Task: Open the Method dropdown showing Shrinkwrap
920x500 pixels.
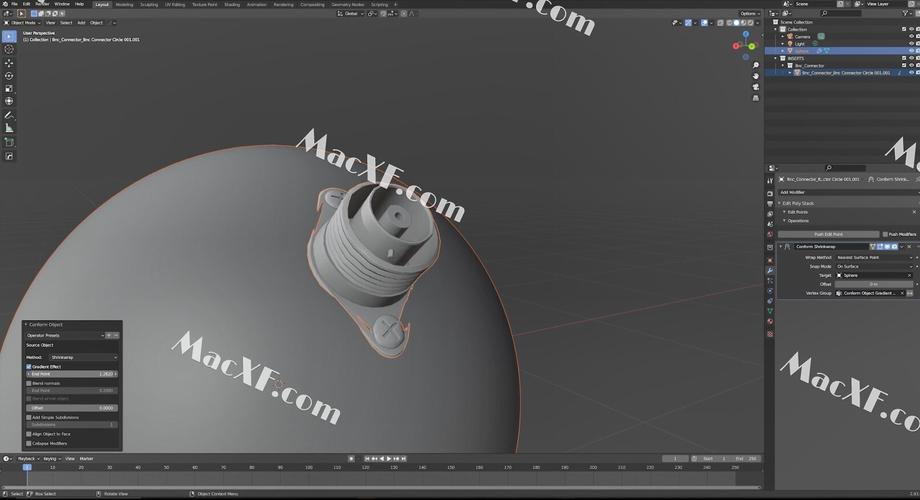Action: tap(84, 357)
